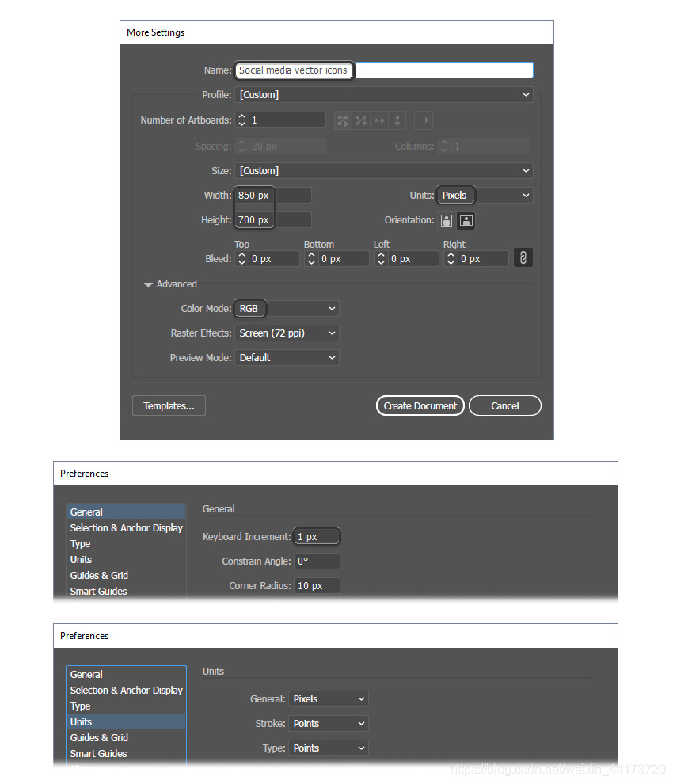Open the Color Mode RGB dropdown

coord(287,309)
